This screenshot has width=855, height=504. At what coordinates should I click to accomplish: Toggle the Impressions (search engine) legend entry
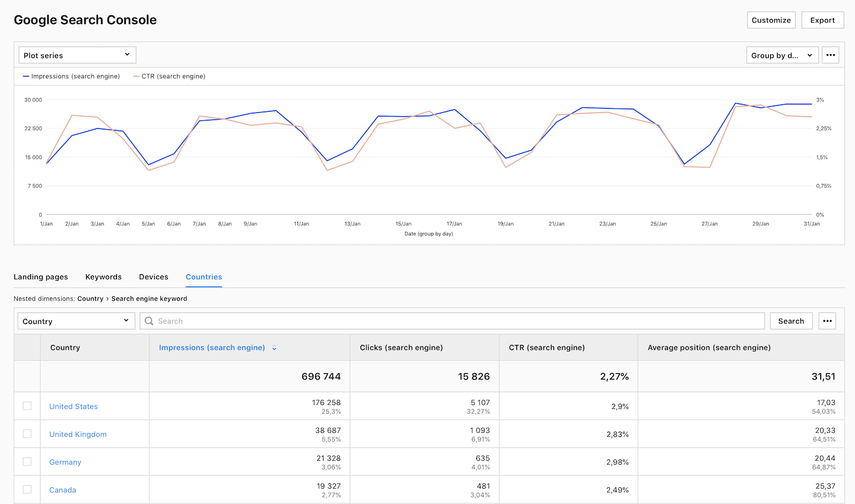(71, 76)
